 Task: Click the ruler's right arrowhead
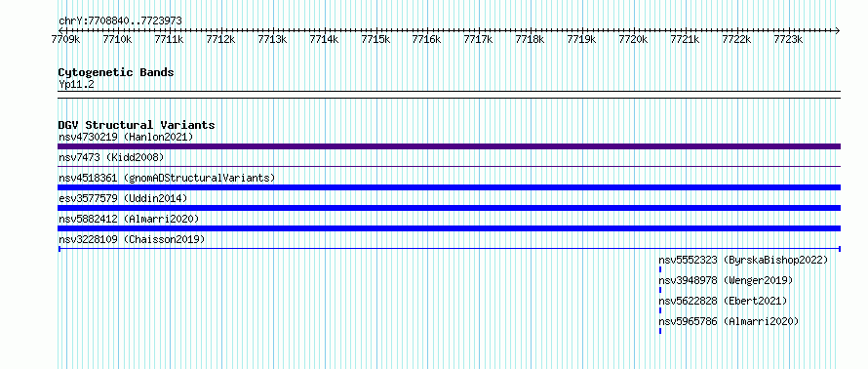[x=838, y=30]
